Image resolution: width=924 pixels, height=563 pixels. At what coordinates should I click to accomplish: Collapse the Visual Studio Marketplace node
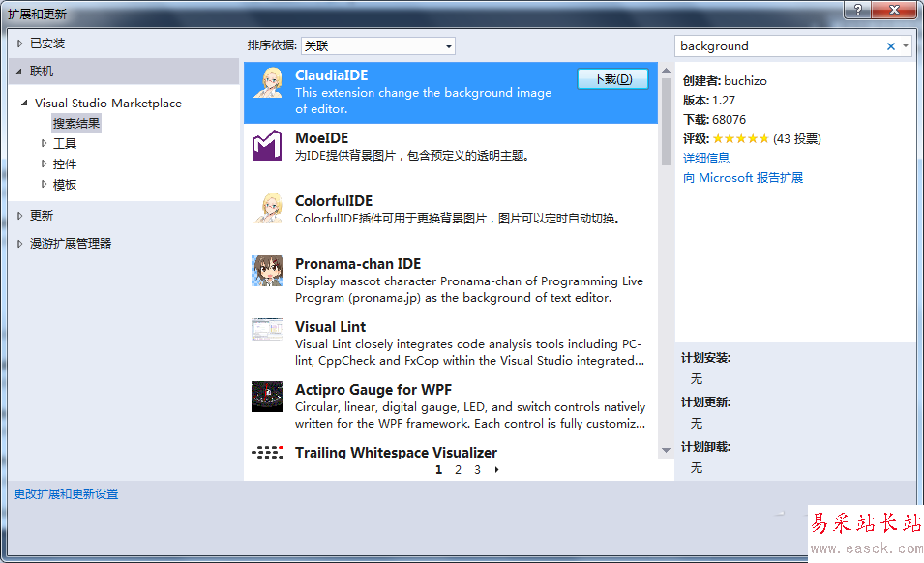pyautogui.click(x=24, y=104)
